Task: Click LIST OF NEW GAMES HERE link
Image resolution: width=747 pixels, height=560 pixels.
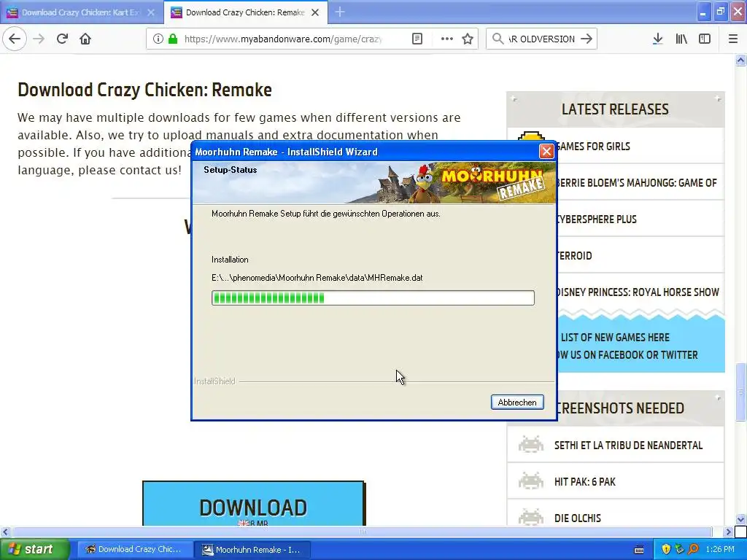Action: pyautogui.click(x=615, y=338)
